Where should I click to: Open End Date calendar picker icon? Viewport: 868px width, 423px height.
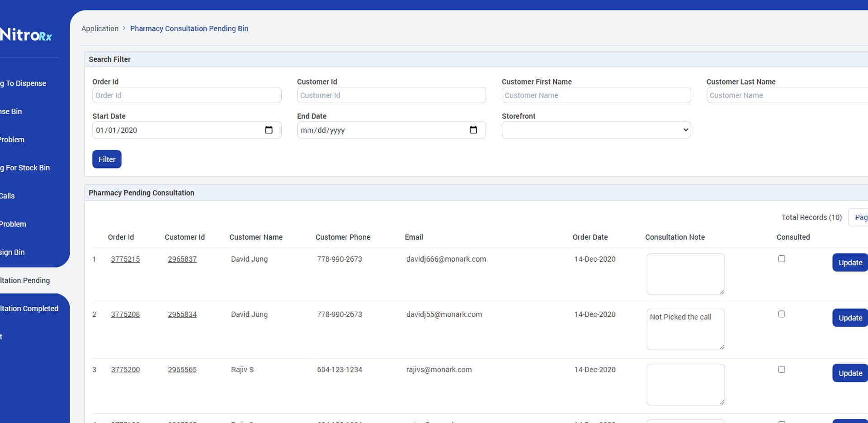473,130
